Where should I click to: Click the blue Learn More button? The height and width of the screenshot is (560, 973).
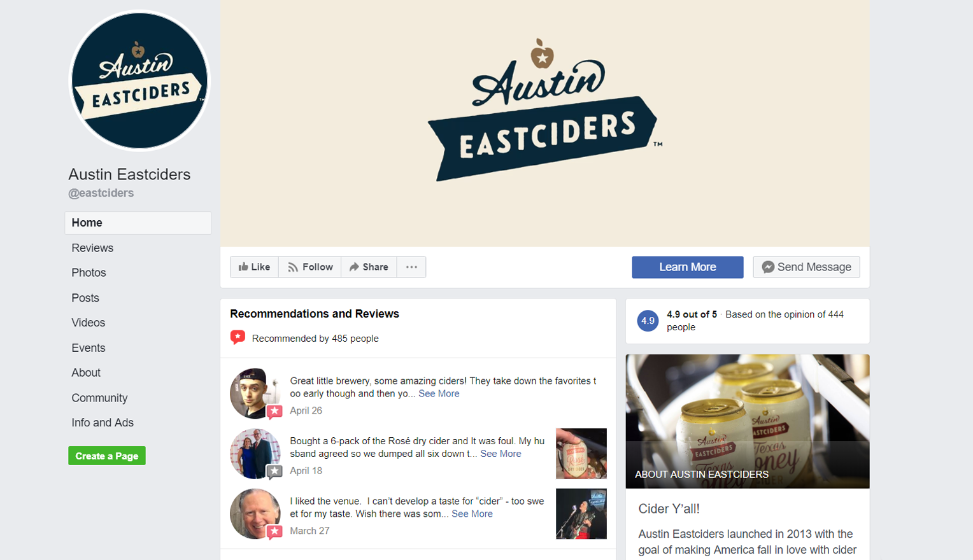(x=688, y=267)
